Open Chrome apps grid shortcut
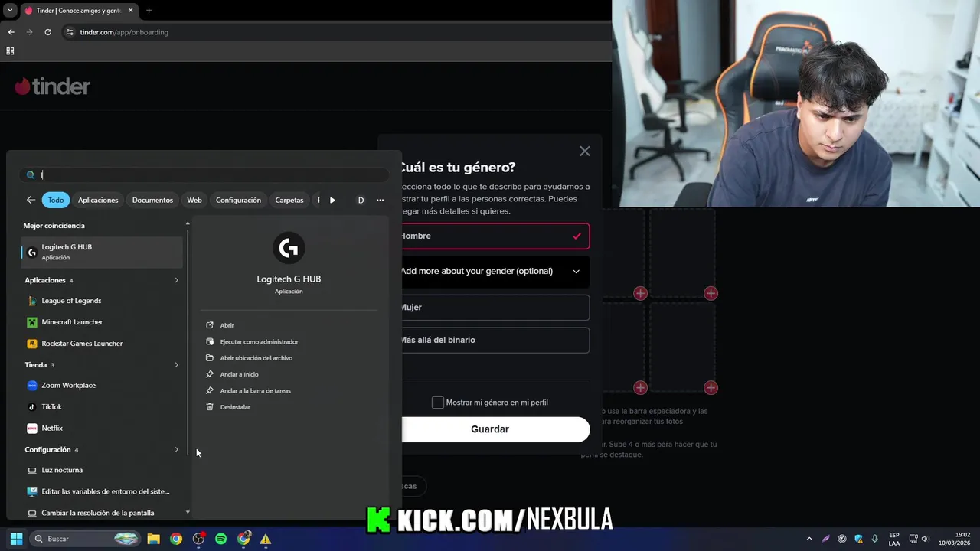Viewport: 980px width, 551px height. (x=10, y=51)
